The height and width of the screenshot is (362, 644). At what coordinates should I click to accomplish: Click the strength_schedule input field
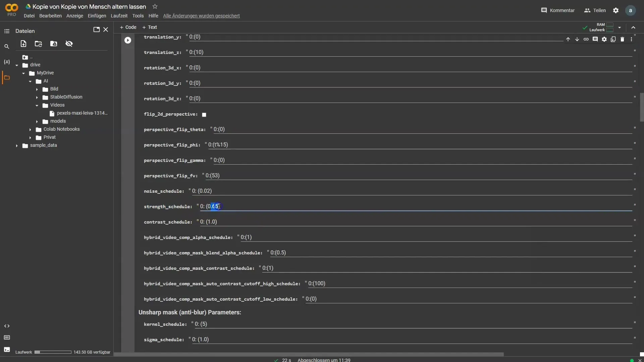click(416, 206)
